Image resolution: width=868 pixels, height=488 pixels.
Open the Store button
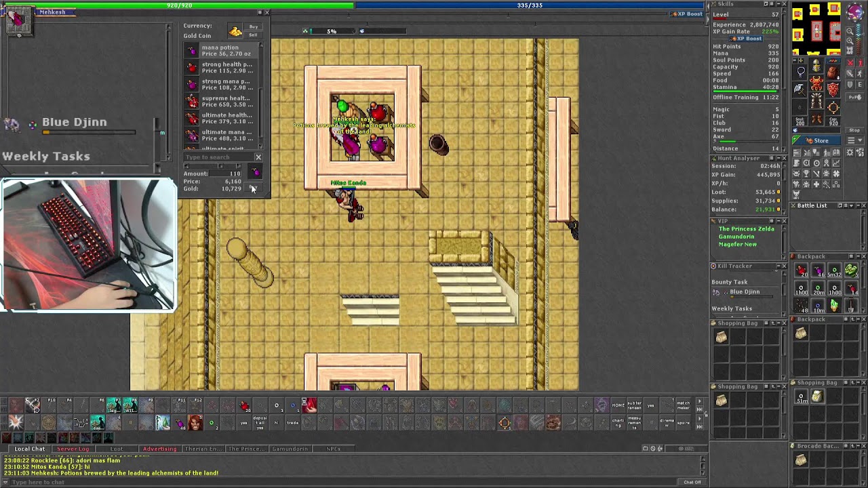[x=817, y=140]
